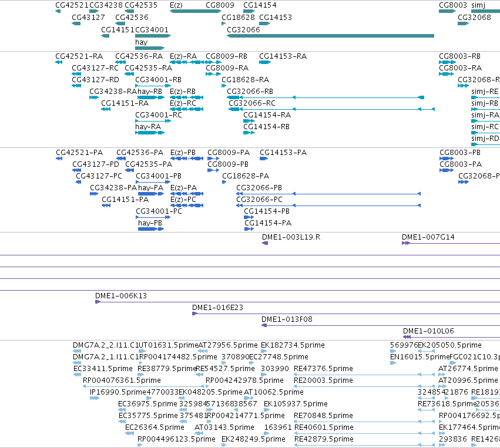Select protein CG34001-PC

153,217
